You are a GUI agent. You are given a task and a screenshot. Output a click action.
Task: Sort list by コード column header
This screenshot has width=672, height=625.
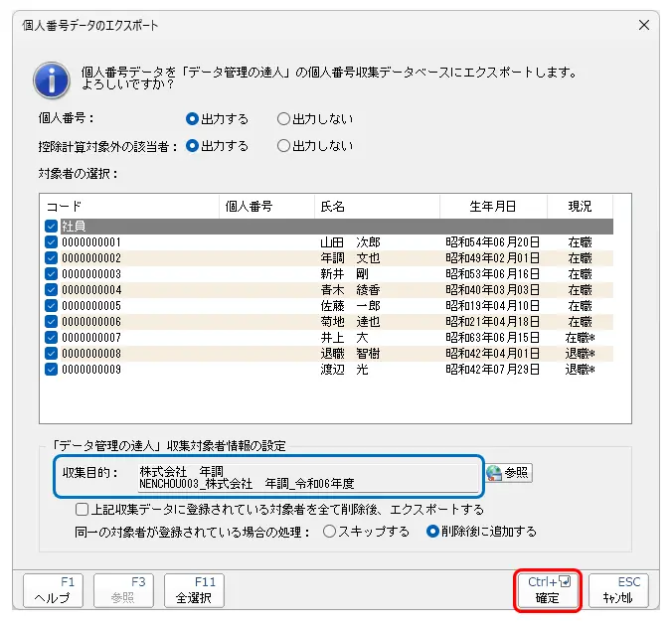pyautogui.click(x=129, y=207)
